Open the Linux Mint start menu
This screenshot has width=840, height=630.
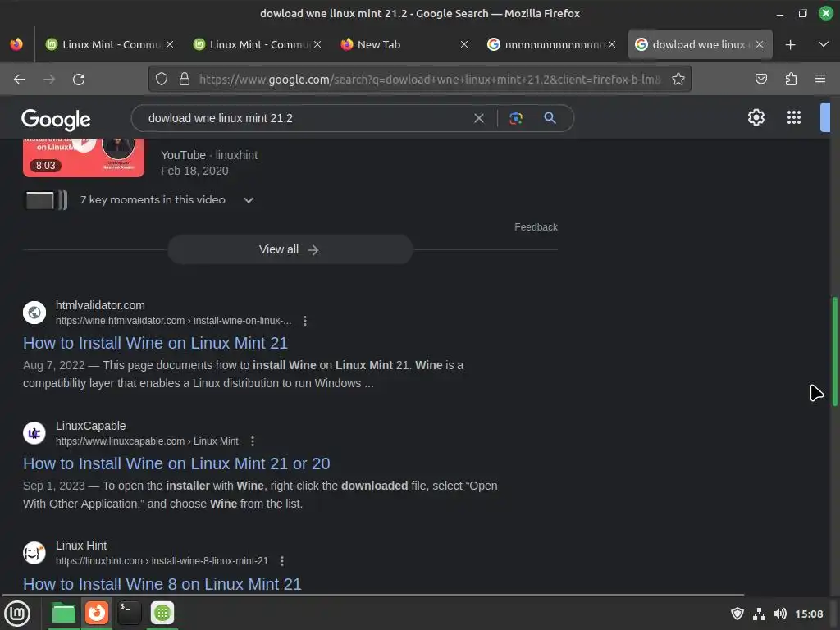pyautogui.click(x=17, y=613)
